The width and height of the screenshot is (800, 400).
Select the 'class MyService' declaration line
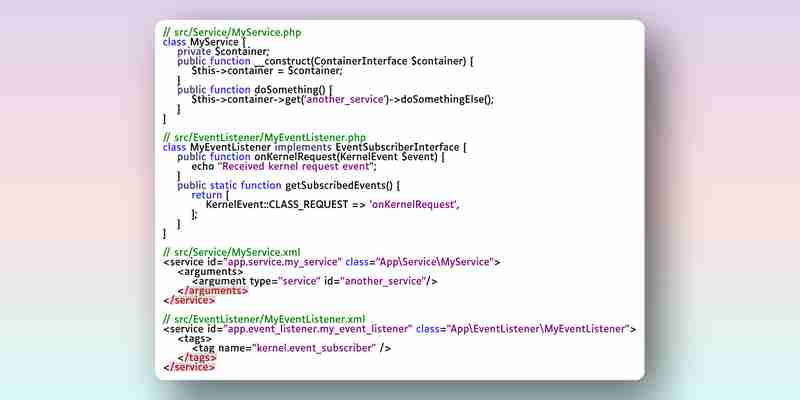(205, 42)
